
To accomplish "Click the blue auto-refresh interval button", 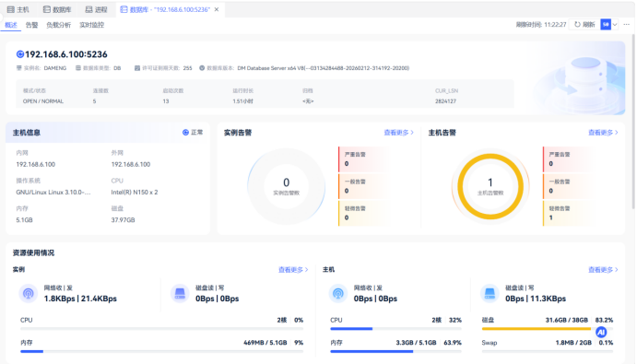I will pyautogui.click(x=606, y=24).
